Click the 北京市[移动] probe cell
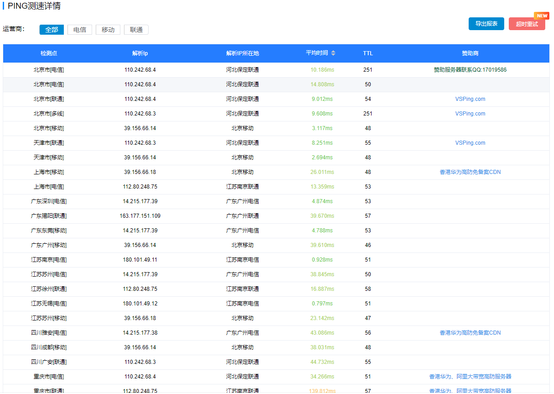 click(x=49, y=128)
